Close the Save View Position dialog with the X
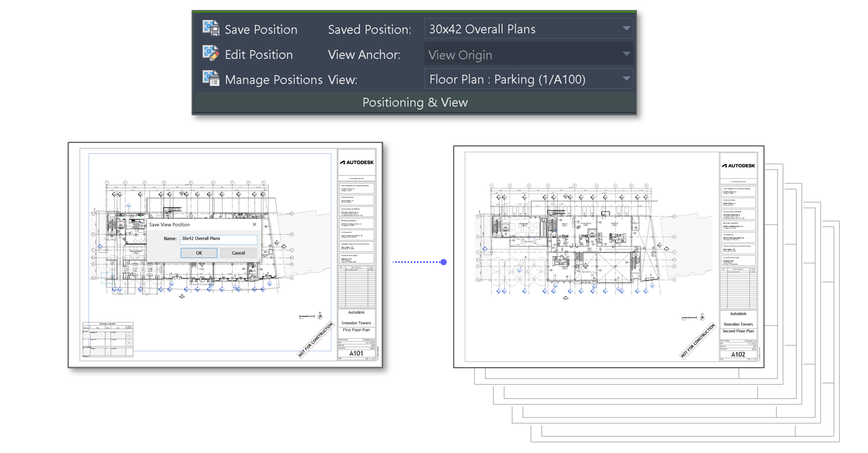This screenshot has height=453, width=868. pyautogui.click(x=254, y=224)
